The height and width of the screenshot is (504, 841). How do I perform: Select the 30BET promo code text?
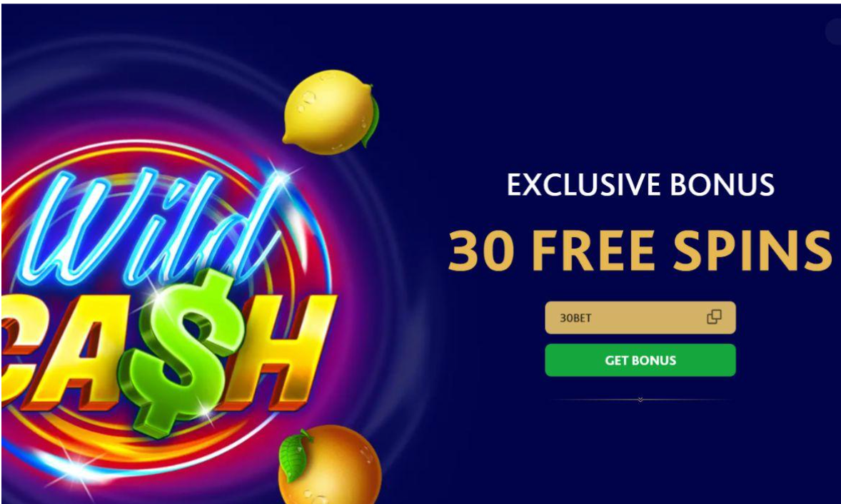575,318
